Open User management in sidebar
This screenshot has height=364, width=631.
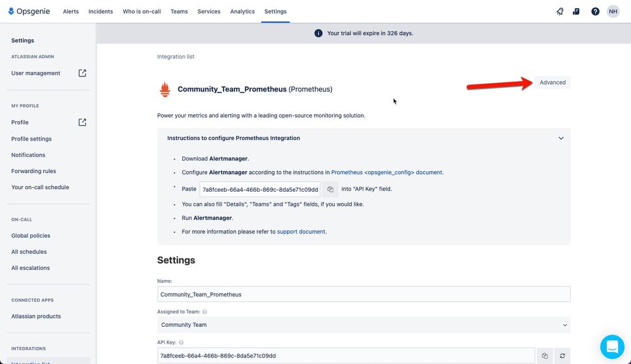coord(36,73)
